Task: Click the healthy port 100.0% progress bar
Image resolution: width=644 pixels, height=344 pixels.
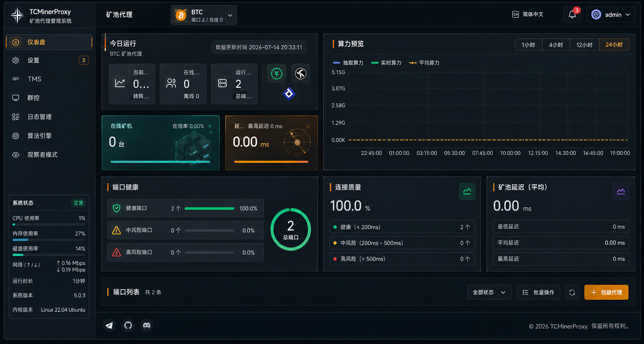Action: pyautogui.click(x=209, y=208)
